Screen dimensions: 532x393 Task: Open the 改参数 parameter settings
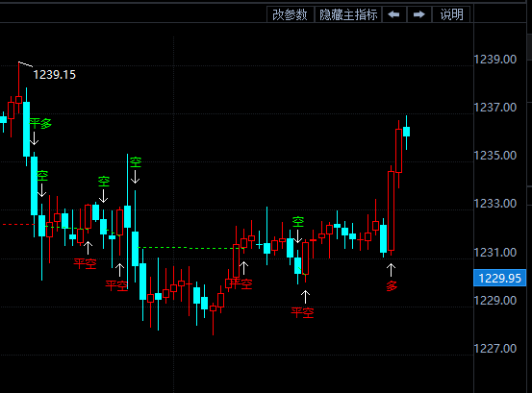click(x=291, y=14)
